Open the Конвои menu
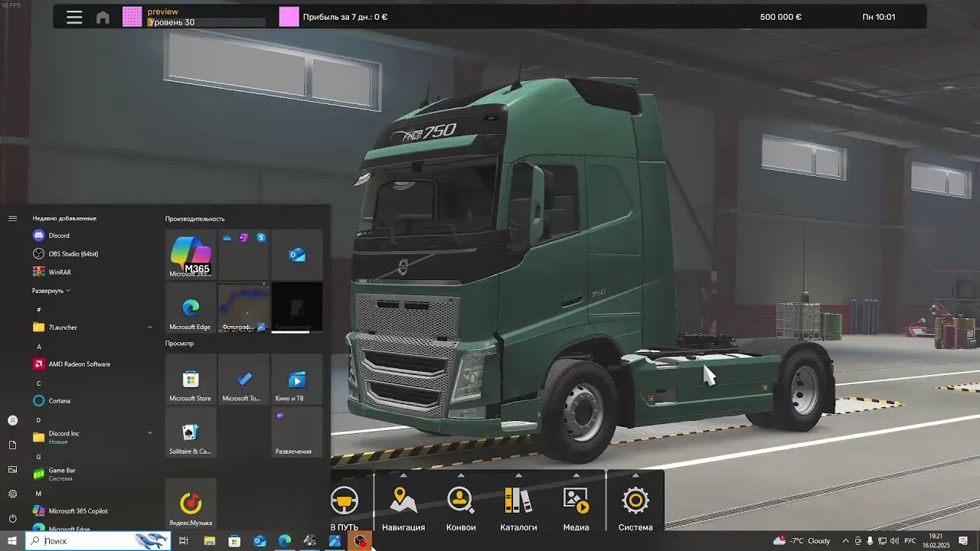This screenshot has height=551, width=980. tap(461, 509)
